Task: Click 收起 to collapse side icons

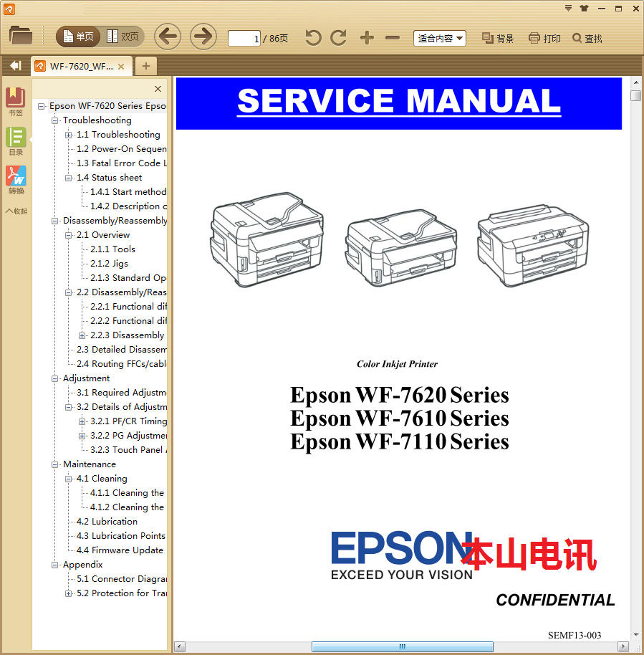Action: tap(16, 211)
